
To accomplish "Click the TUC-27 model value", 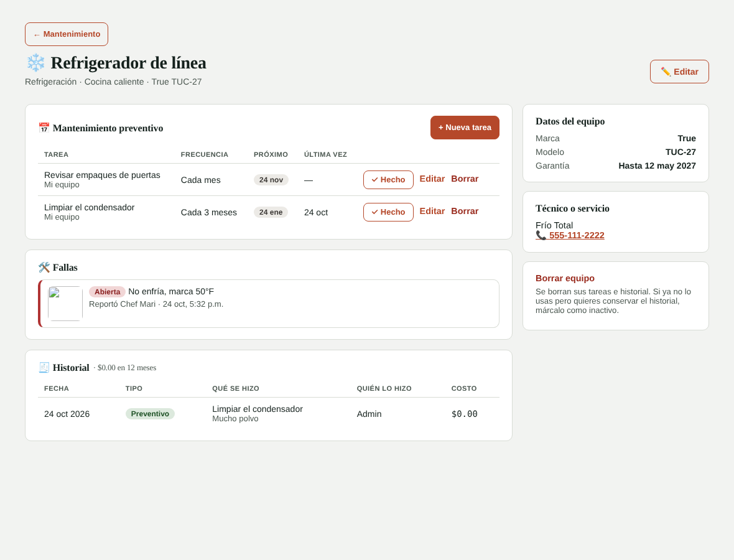I will tap(681, 152).
